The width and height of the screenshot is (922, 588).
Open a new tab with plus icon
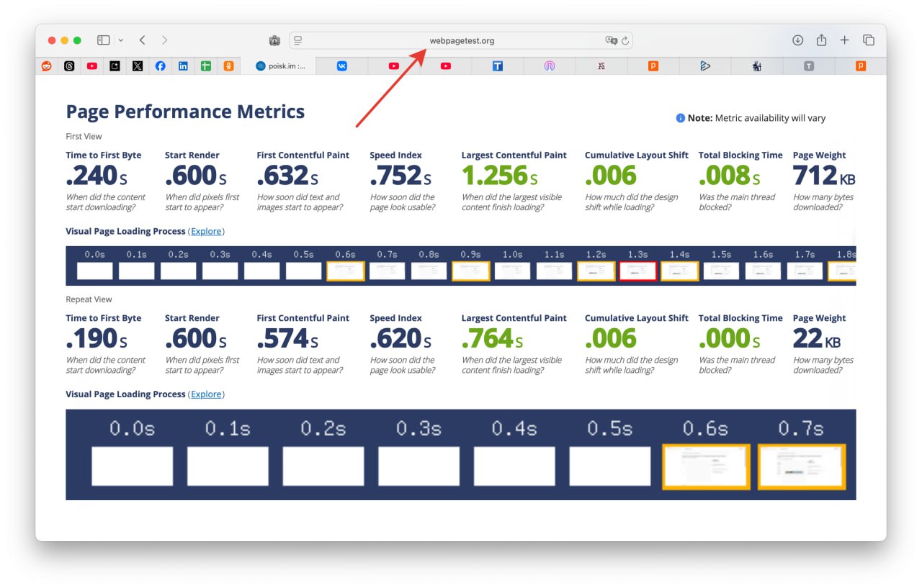(x=845, y=40)
